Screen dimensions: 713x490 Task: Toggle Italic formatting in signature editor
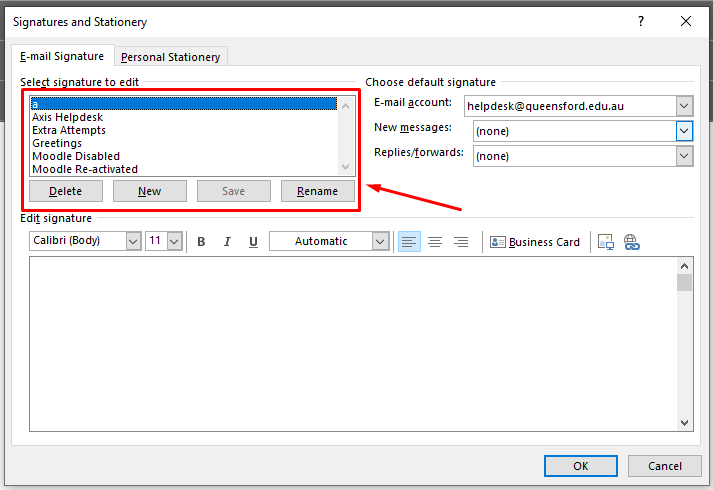(227, 241)
